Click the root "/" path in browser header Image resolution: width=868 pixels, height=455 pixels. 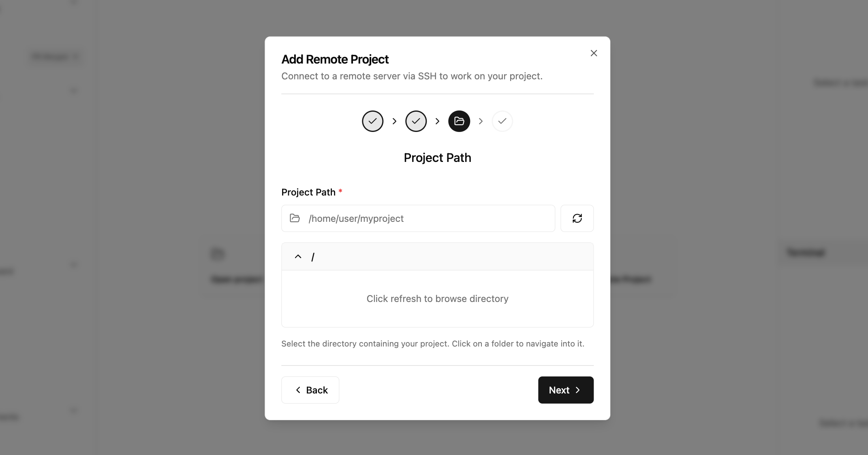[x=313, y=257]
